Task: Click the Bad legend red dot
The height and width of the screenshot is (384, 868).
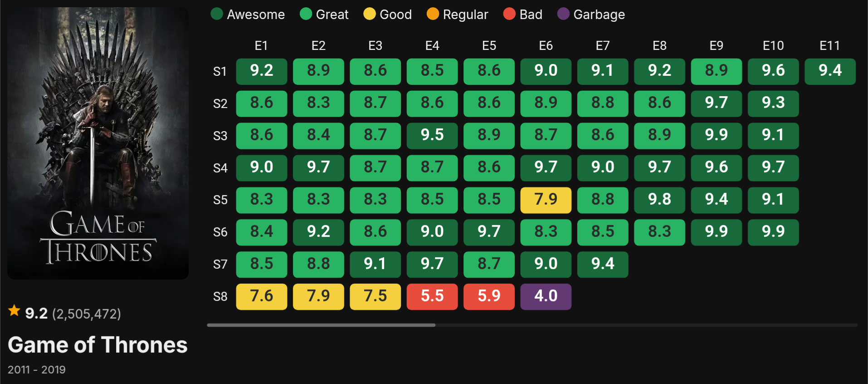Action: tap(509, 14)
